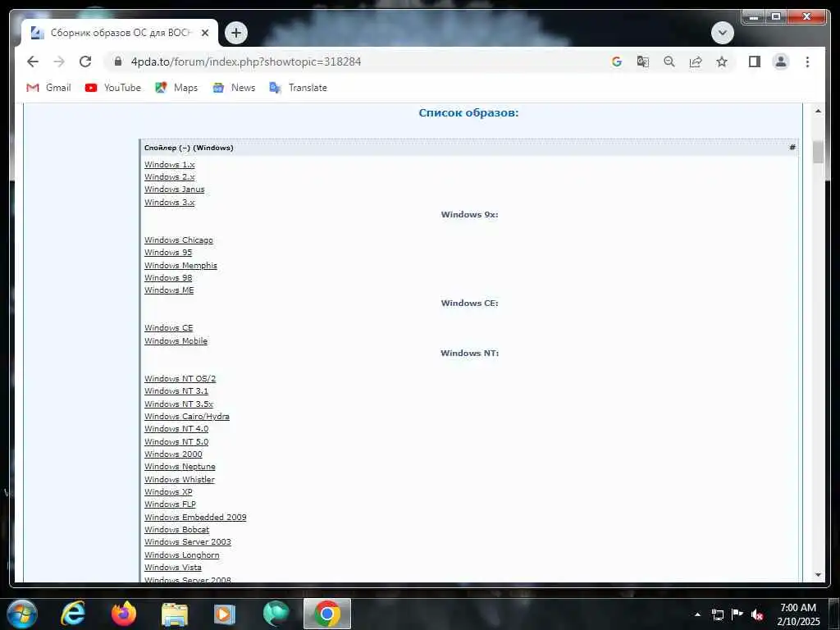Open Windows Neptune link
Screen dimensions: 840x630
click(180, 467)
